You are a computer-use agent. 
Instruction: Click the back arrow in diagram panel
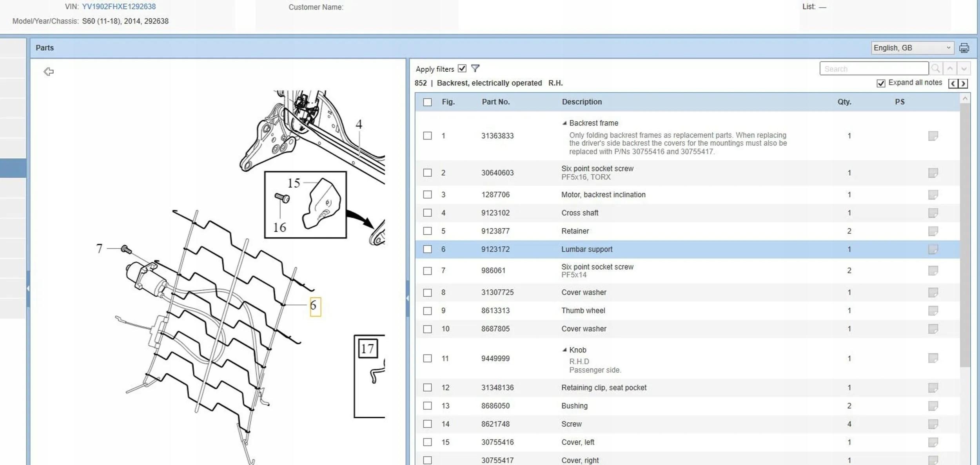coord(49,71)
